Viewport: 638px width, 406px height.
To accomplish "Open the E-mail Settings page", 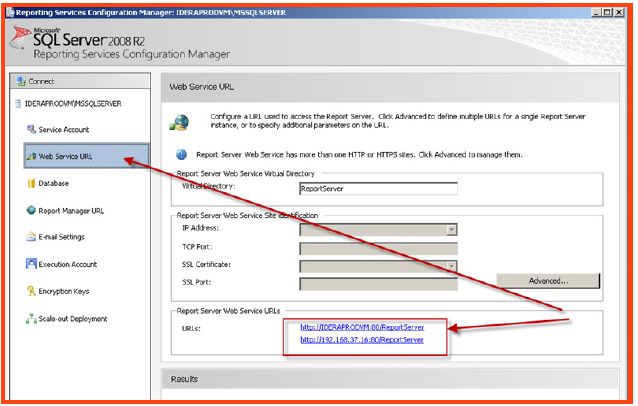I will (x=61, y=237).
